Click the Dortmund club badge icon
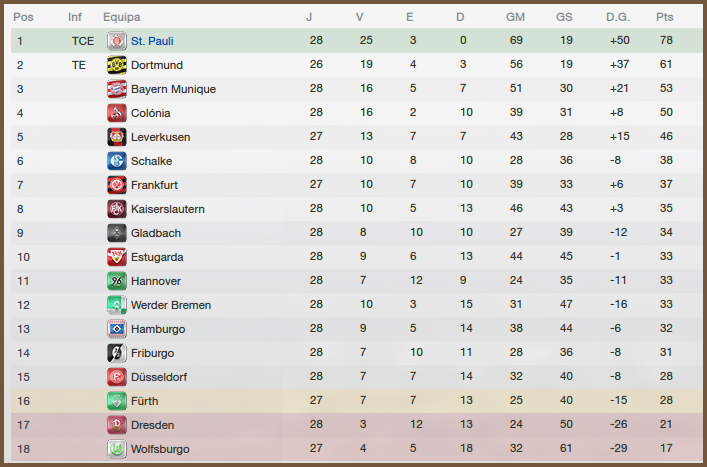 coord(116,65)
